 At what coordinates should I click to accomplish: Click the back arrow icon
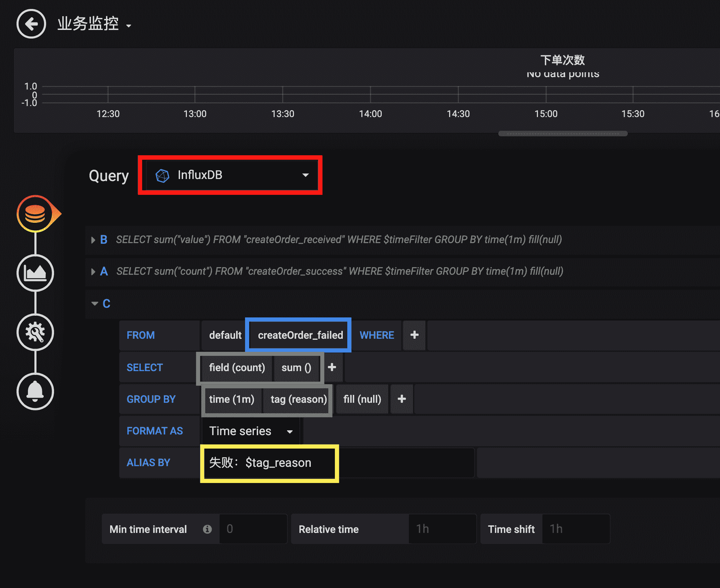tap(31, 24)
